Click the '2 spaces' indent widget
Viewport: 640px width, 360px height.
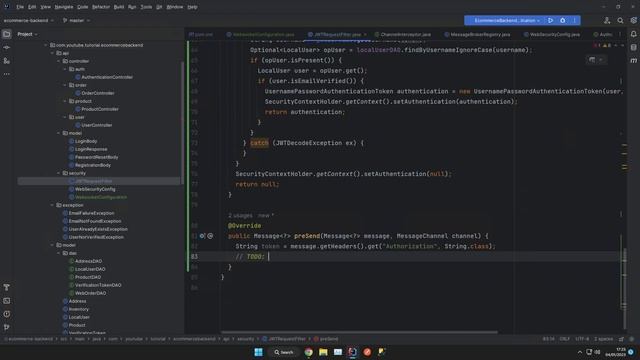(x=603, y=339)
